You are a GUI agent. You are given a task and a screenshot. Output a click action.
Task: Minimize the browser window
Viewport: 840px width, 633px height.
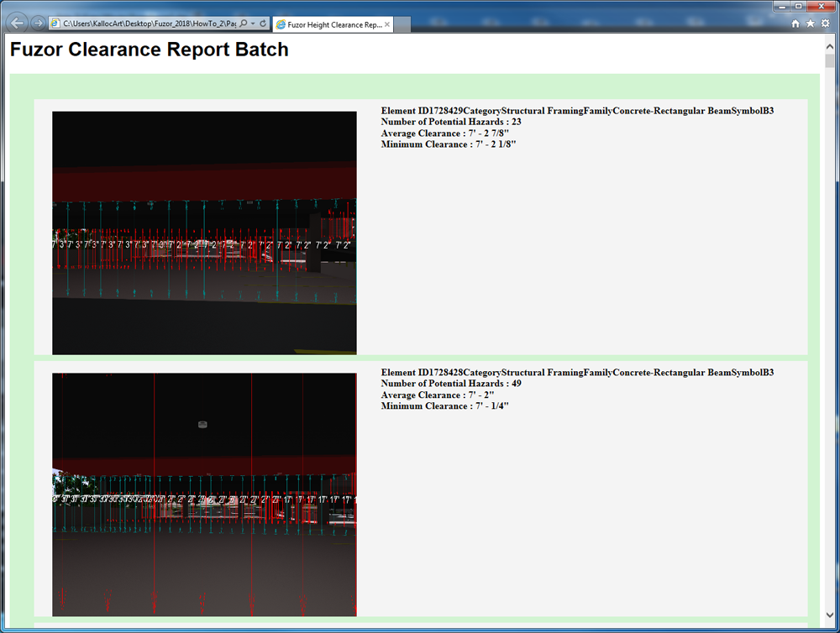coord(781,7)
